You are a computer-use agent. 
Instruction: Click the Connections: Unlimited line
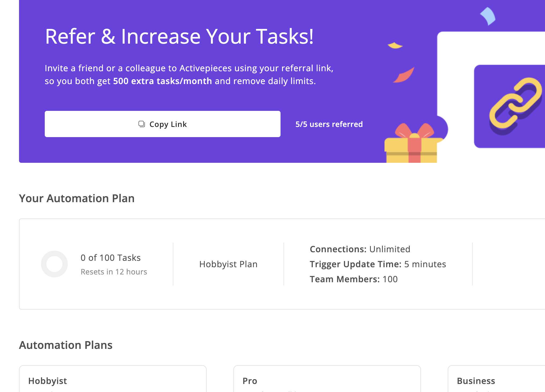(360, 249)
